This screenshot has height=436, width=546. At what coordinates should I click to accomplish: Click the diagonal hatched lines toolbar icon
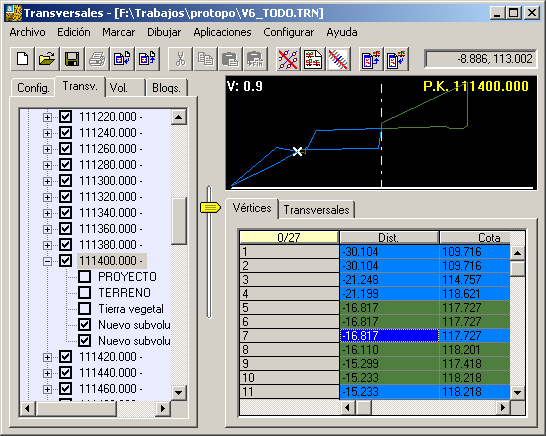[338, 59]
